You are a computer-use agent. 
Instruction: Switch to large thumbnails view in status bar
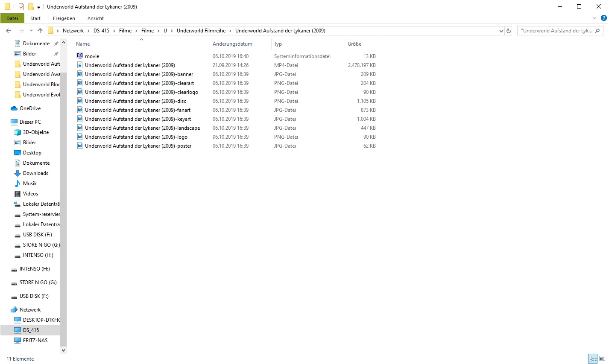point(602,358)
